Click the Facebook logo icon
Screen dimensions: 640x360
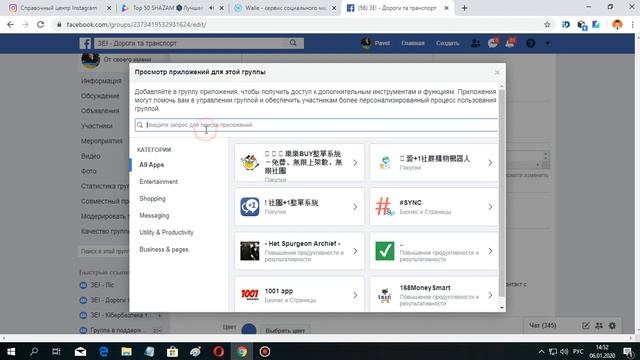pos(85,43)
